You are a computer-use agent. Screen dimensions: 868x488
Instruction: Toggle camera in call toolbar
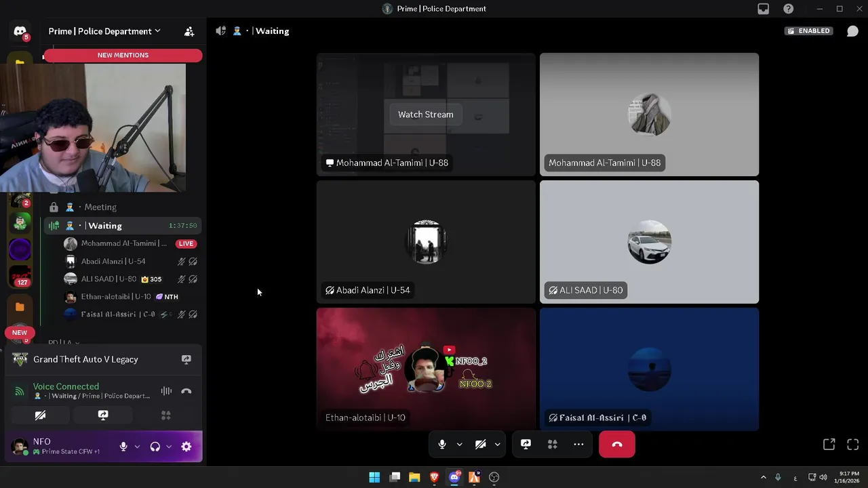(480, 445)
